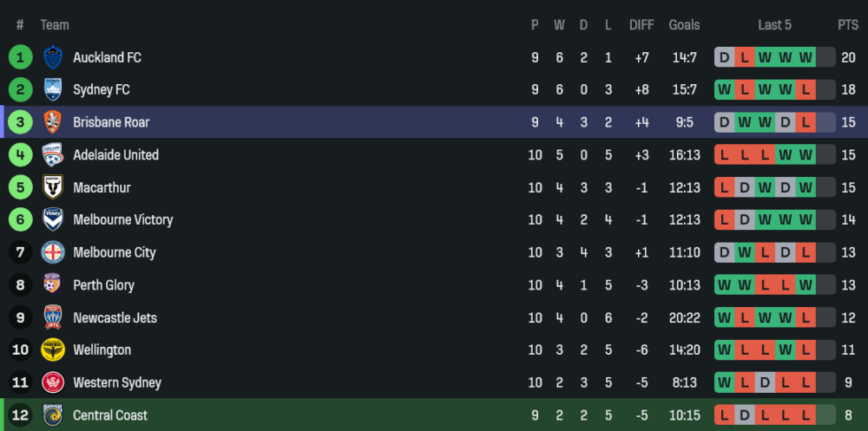Screen dimensions: 868x431
Task: Click the Wellington Phoenix logo
Action: coord(53,350)
